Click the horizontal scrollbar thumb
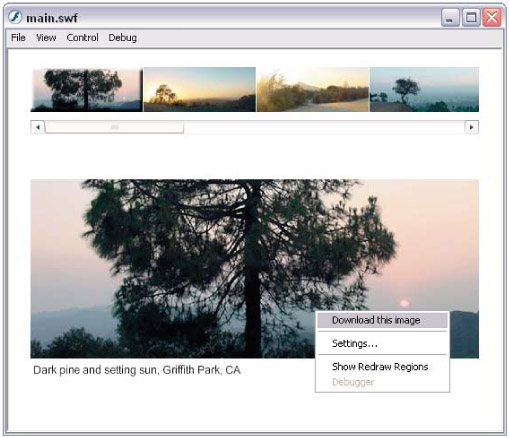 (x=114, y=127)
